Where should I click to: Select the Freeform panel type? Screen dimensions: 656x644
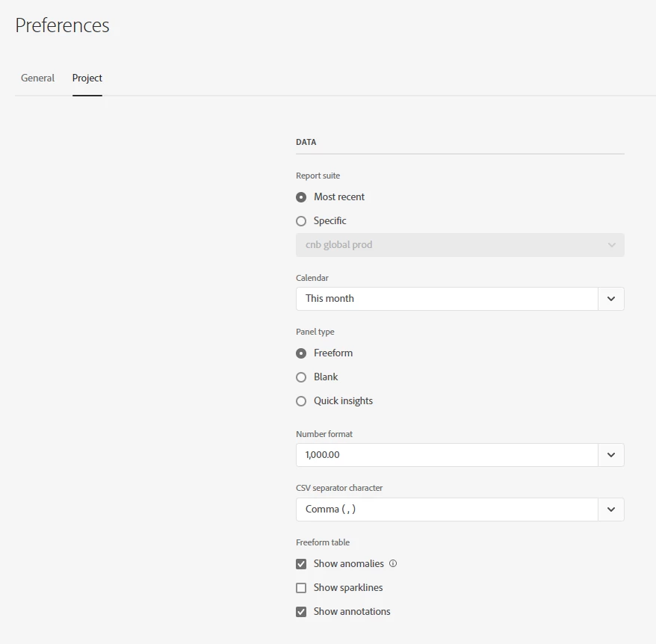tap(301, 353)
